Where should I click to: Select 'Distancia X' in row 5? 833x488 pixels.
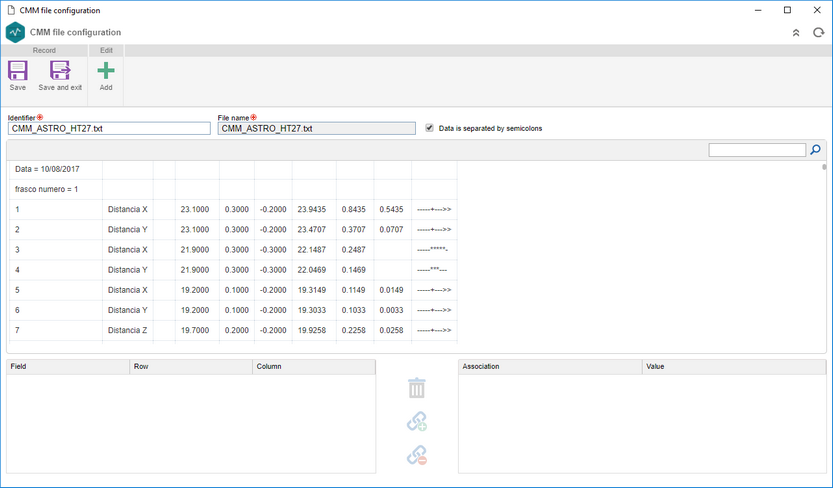point(128,290)
